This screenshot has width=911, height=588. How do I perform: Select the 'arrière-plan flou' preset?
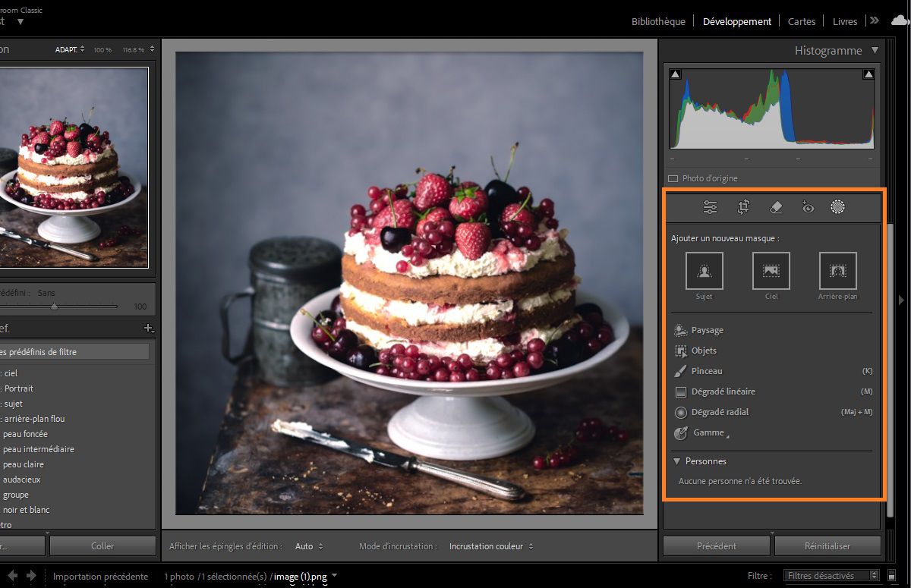tap(34, 419)
